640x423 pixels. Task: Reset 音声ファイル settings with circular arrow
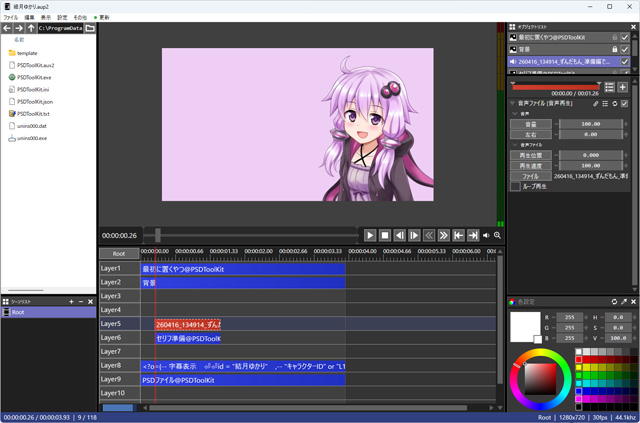[615, 104]
